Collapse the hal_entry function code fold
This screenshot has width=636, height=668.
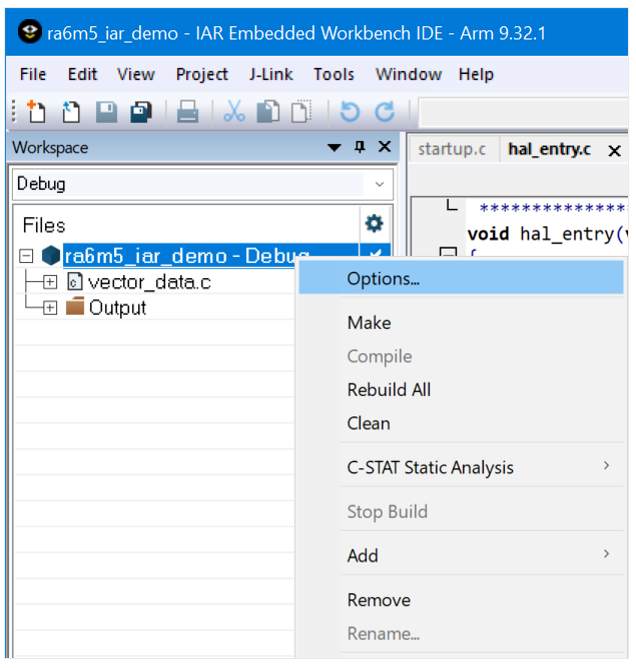pos(448,252)
